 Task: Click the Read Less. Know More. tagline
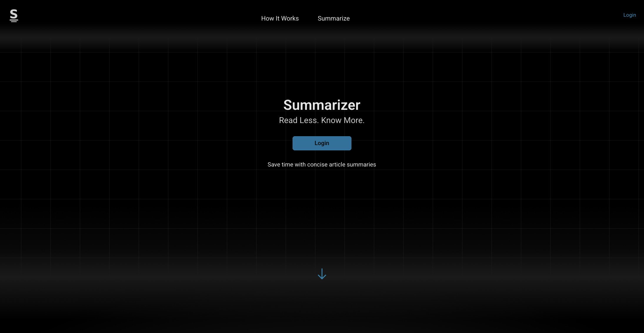(322, 120)
